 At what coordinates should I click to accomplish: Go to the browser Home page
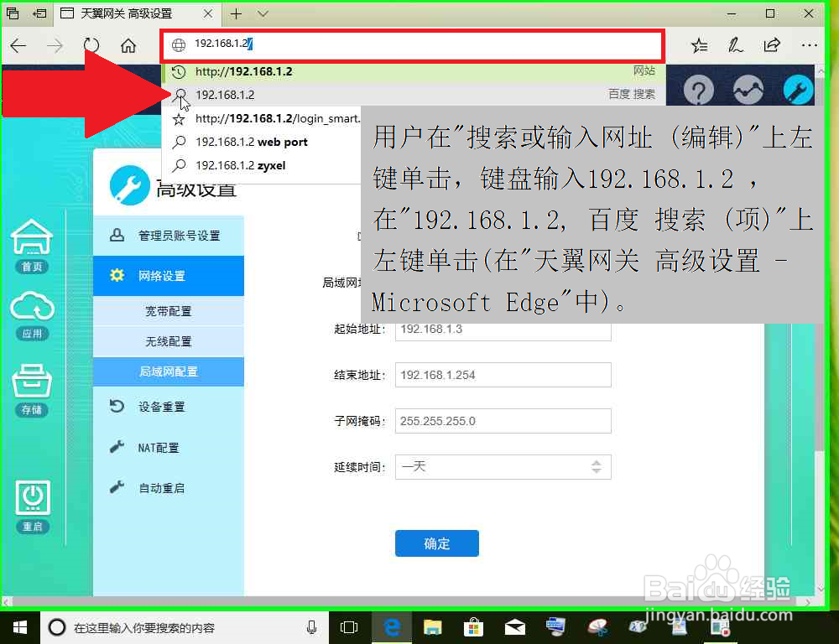[128, 46]
